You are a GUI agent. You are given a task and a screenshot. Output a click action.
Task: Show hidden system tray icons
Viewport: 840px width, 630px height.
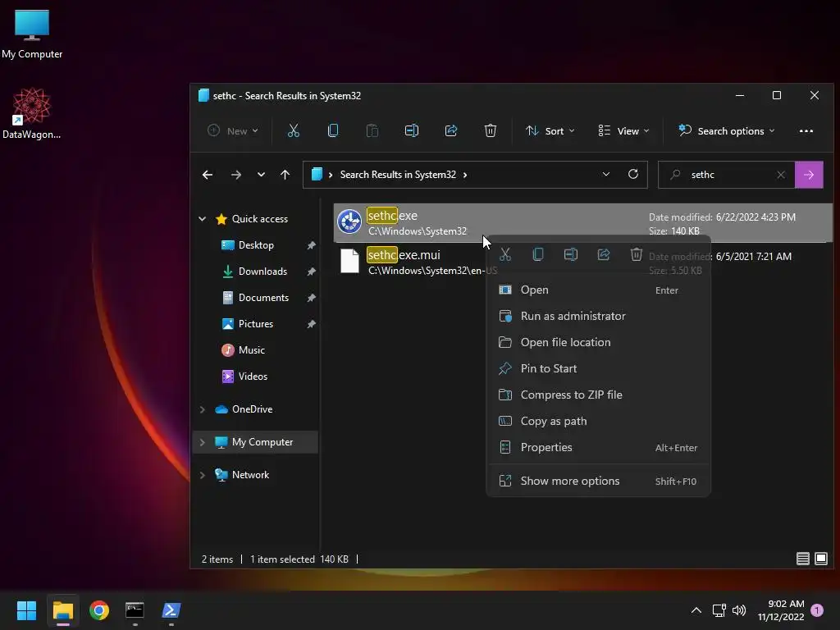point(696,610)
